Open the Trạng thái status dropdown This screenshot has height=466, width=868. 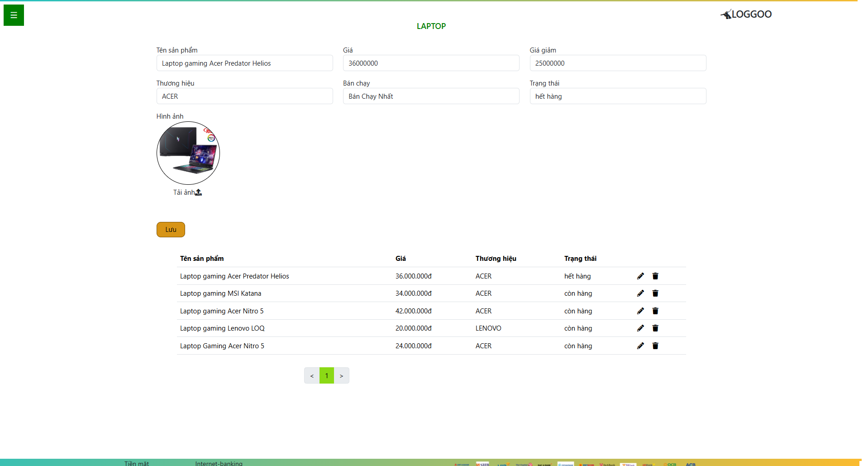pyautogui.click(x=618, y=96)
